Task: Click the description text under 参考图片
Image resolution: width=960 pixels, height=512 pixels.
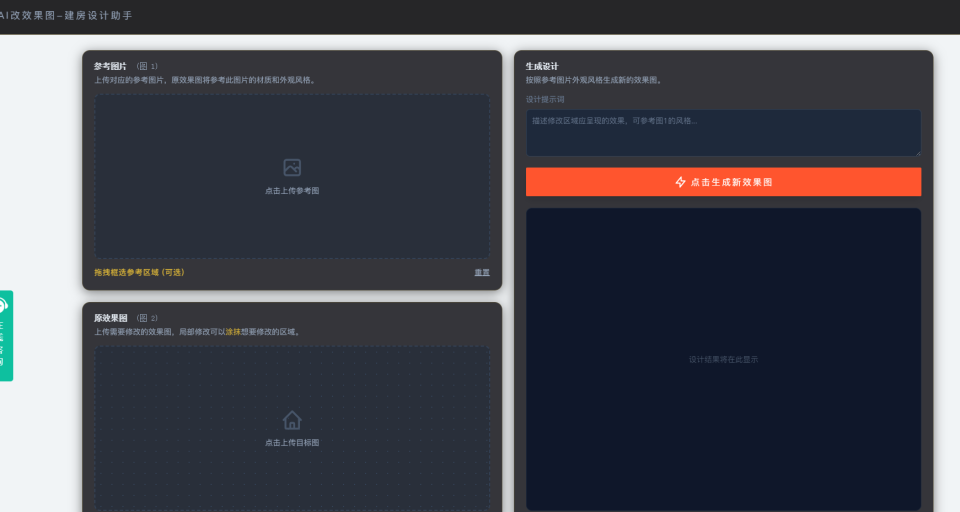Action: 206,80
